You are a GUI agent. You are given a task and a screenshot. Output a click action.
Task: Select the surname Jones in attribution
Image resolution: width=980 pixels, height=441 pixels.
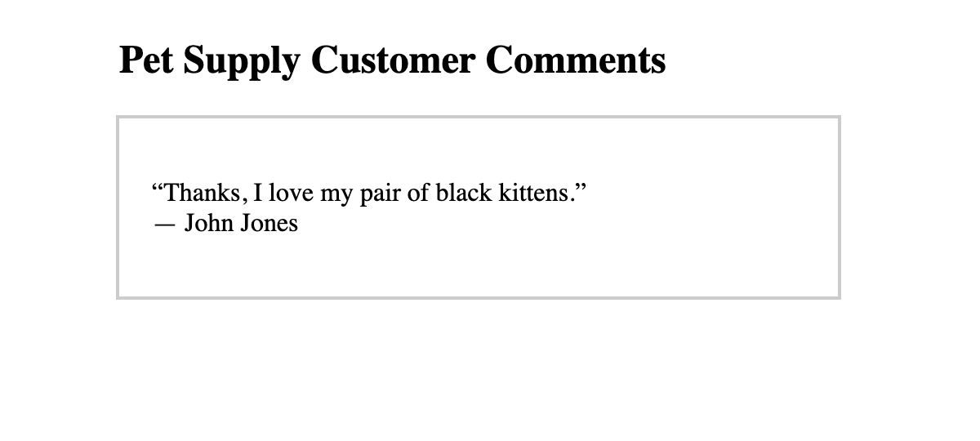coord(269,222)
